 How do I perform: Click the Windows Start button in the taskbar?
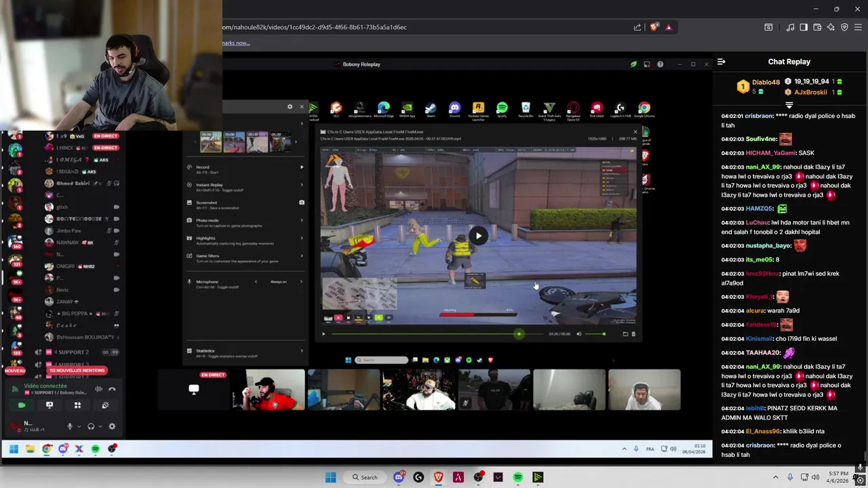tap(330, 477)
